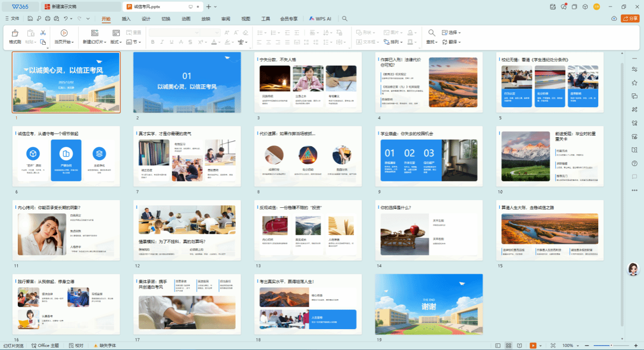Start slideshow from current slide (当页开始) icon
The image size is (644, 350).
pos(64,33)
